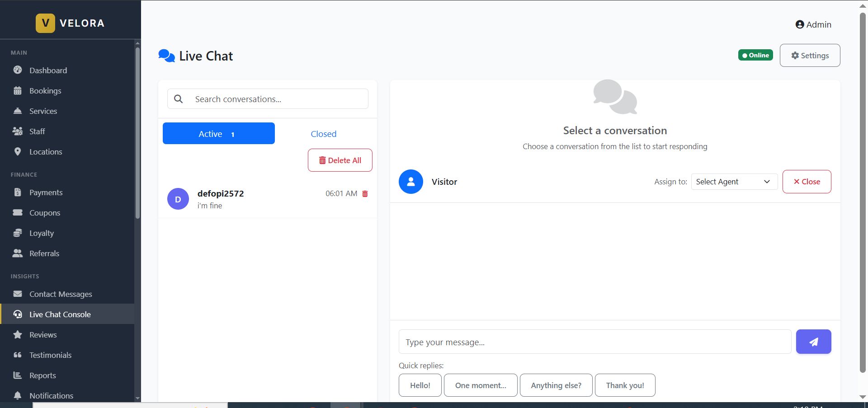
Task: Click the page scrollbar up arrow
Action: coord(863,5)
